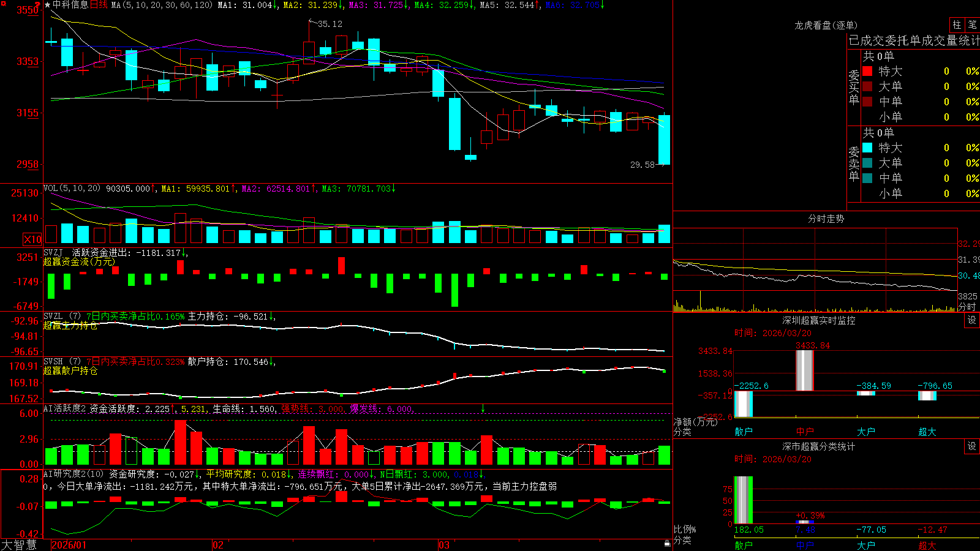The height and width of the screenshot is (551, 980).
Task: Click the latest cyan volume bar
Action: 664,234
